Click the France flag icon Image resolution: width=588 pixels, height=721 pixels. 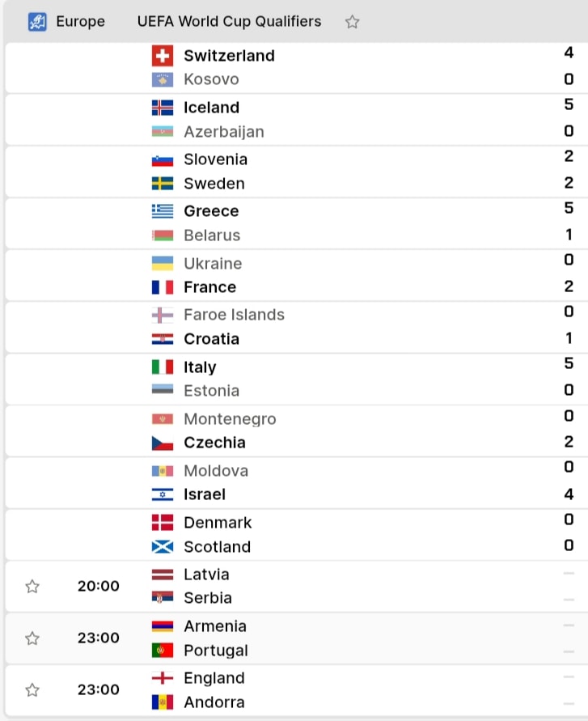click(163, 287)
